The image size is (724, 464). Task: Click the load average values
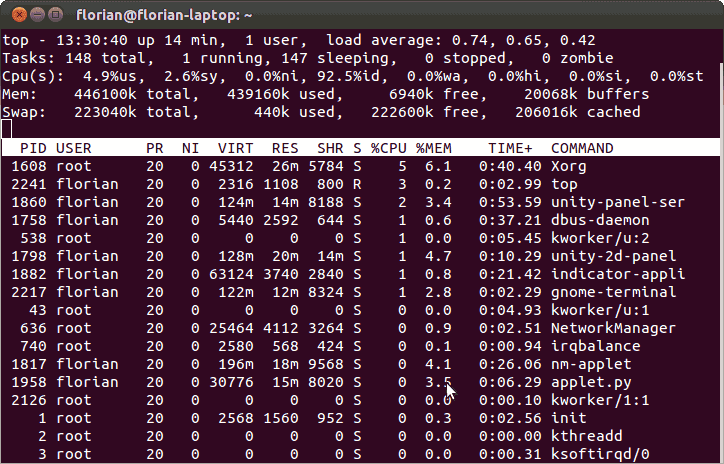click(523, 41)
